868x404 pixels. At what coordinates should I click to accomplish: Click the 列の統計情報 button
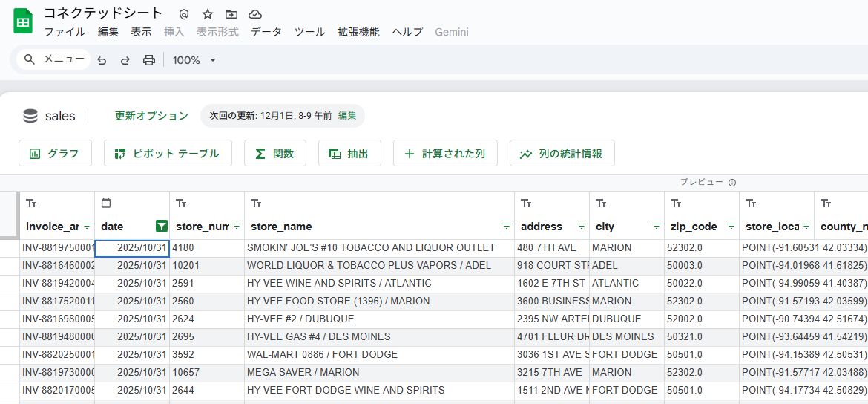(562, 154)
